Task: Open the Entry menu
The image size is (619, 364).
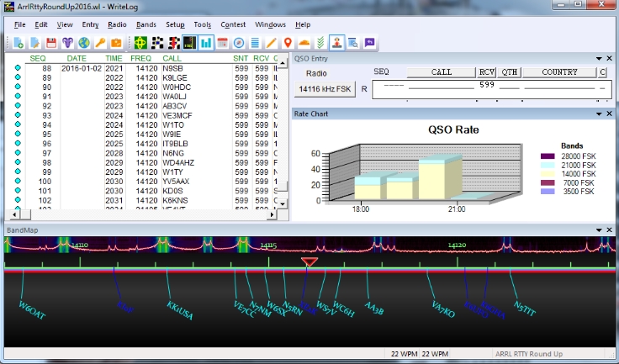Action: click(x=90, y=24)
